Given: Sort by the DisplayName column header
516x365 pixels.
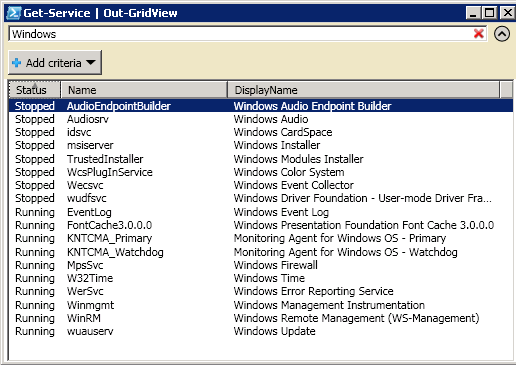Looking at the screenshot, I should coord(364,90).
